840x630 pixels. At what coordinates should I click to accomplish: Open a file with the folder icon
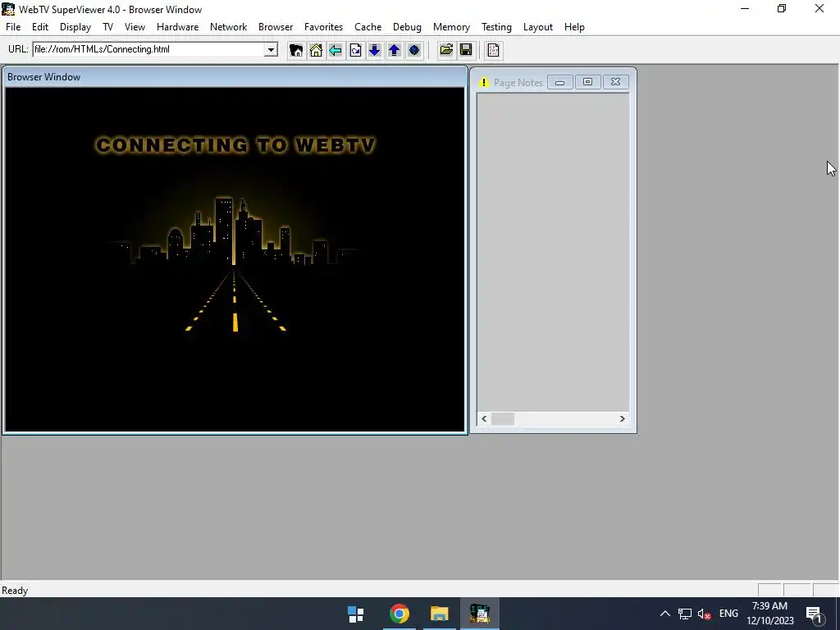(446, 50)
